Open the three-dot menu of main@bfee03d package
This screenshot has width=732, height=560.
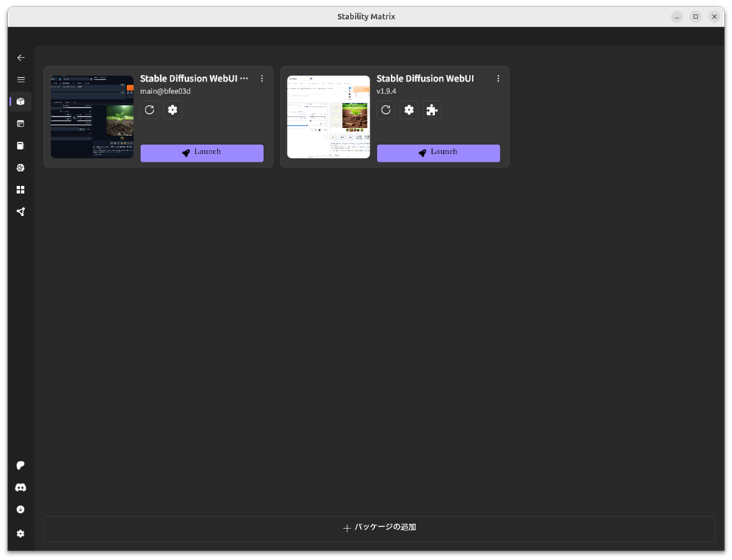point(262,79)
